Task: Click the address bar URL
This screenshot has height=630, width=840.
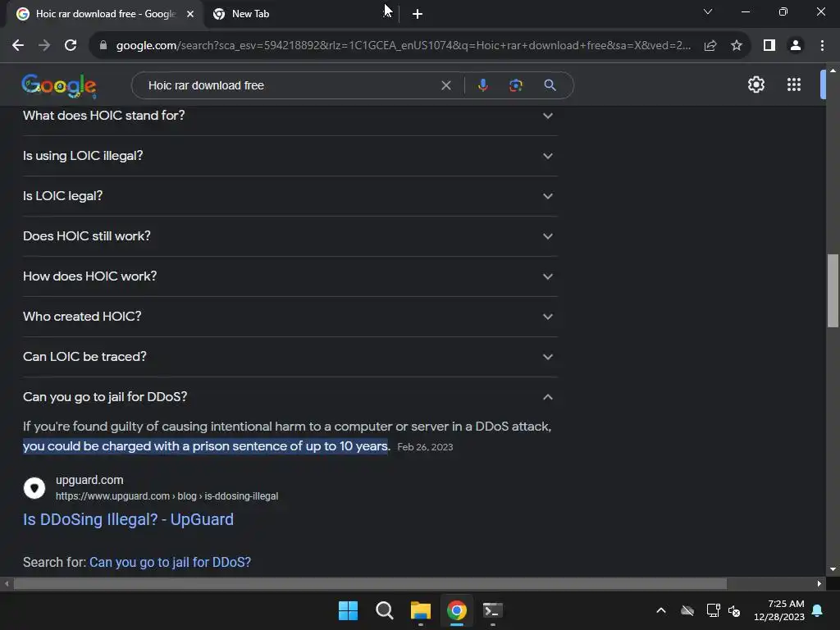Action: coord(403,46)
